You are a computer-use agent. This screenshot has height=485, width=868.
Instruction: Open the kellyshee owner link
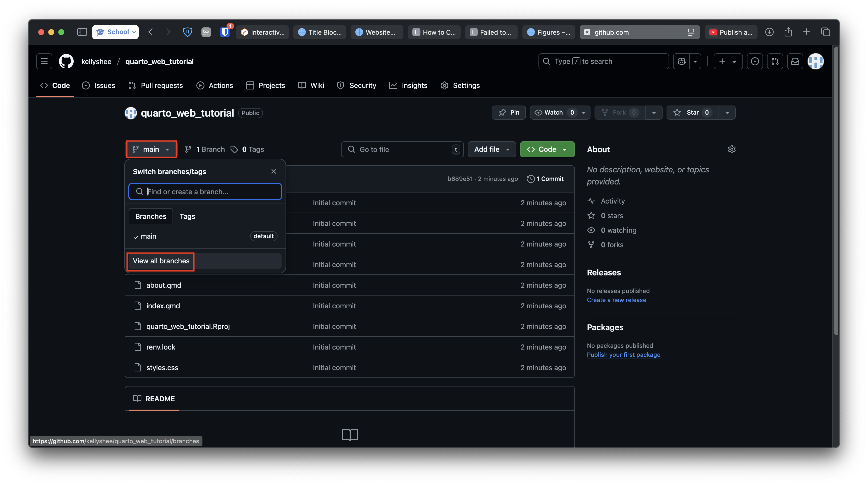point(96,61)
